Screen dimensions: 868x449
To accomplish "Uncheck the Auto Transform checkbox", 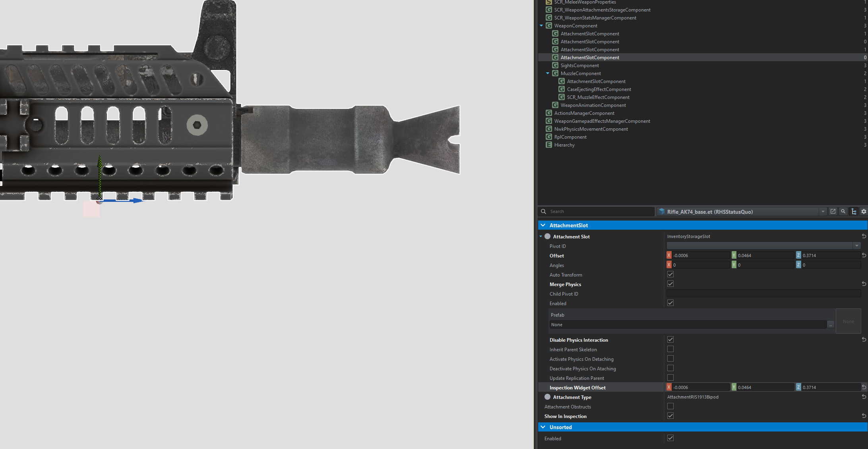I will [670, 275].
